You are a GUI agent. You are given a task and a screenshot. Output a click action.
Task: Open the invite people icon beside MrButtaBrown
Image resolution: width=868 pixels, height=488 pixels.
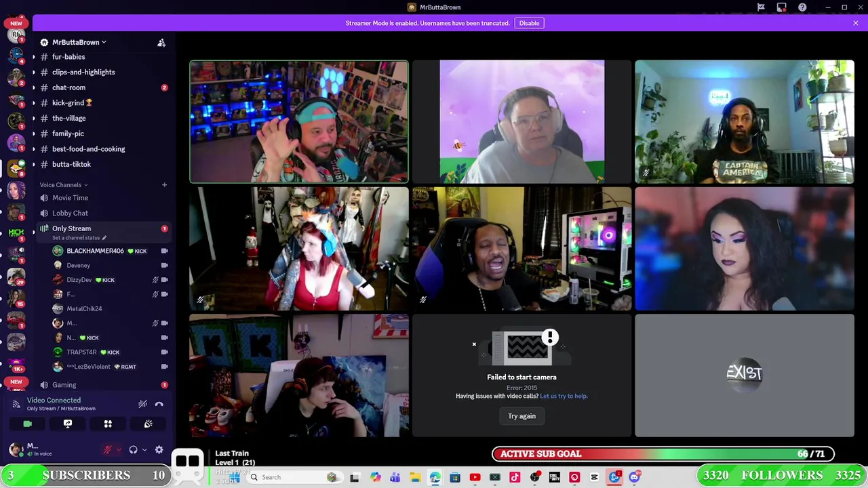point(161,42)
